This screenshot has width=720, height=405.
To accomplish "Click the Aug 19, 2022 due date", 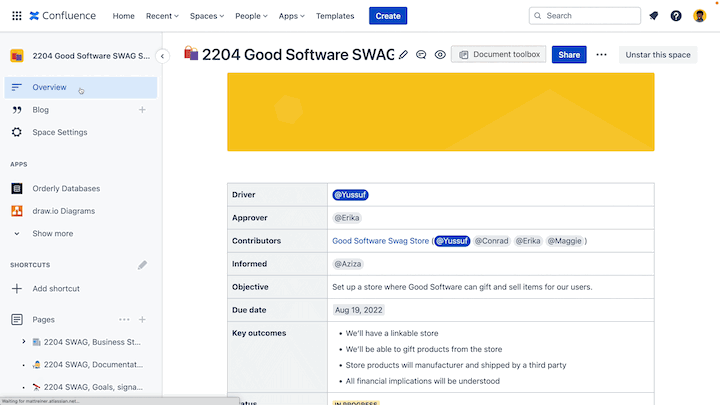I will click(x=359, y=310).
